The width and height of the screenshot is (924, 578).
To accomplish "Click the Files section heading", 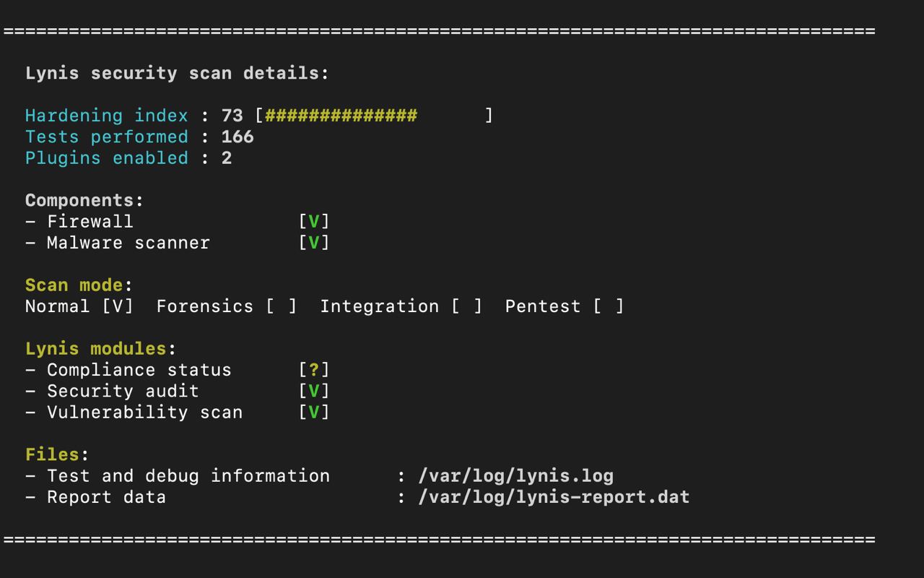I will tap(52, 454).
